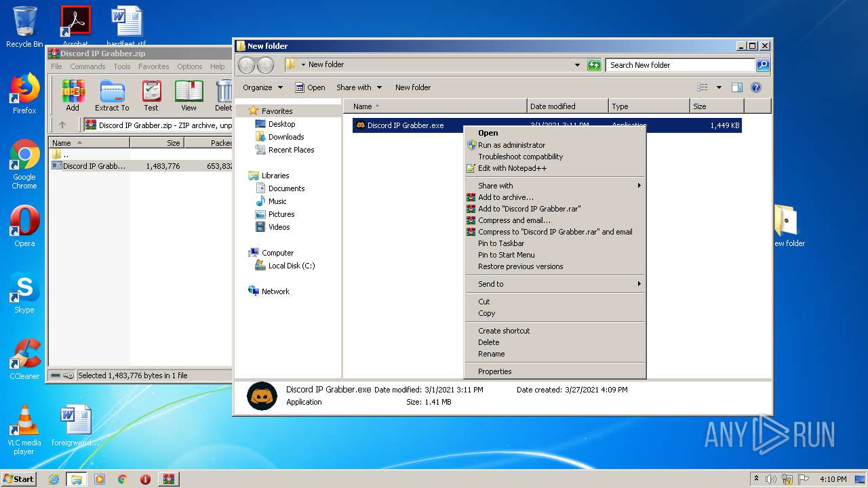The image size is (868, 488).
Task: Click the search magnifier icon
Action: coord(763,65)
